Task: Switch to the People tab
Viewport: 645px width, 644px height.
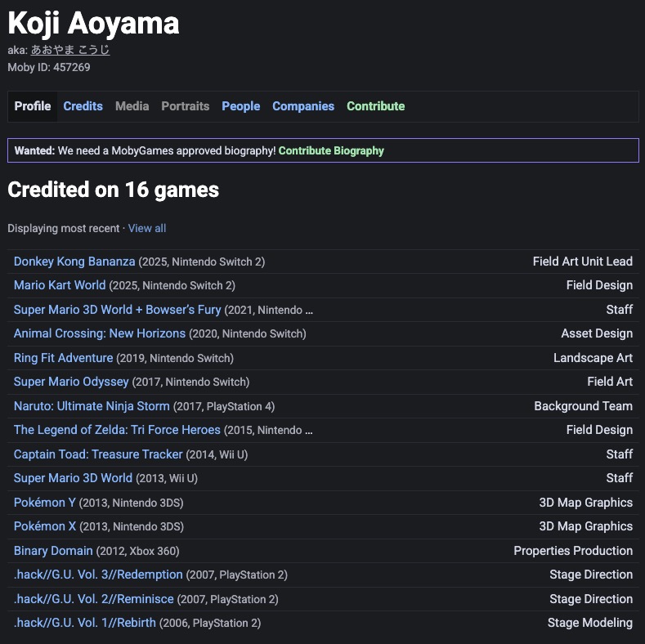Action: click(240, 106)
